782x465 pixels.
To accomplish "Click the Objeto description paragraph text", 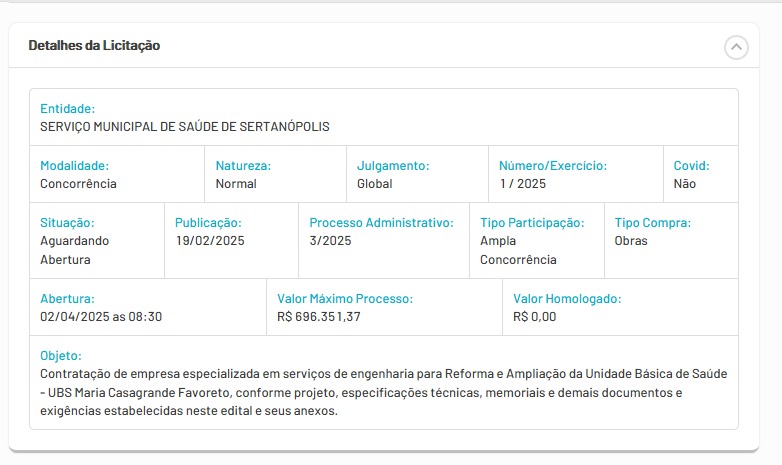I will (x=383, y=393).
